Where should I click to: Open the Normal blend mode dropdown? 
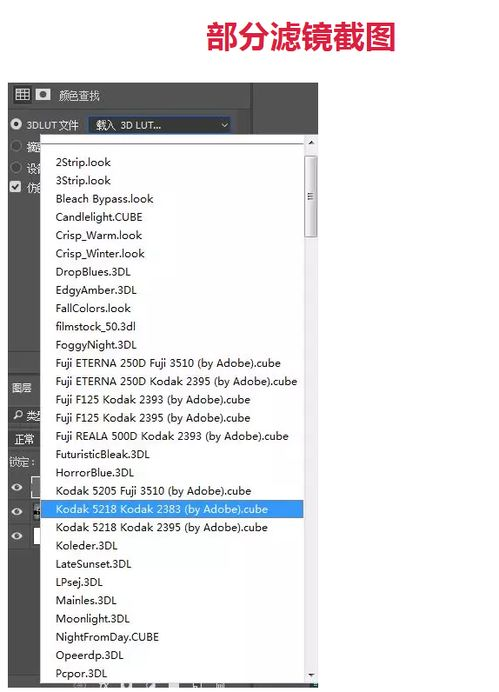pos(24,439)
